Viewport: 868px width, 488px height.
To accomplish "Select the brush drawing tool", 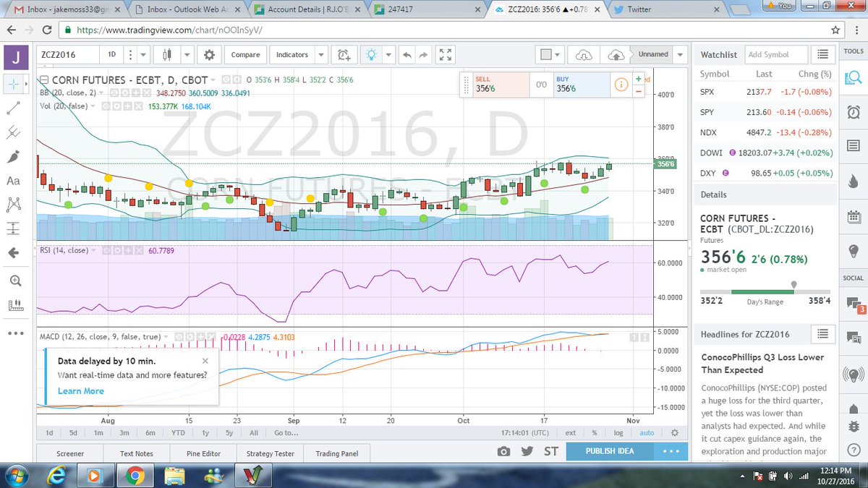I will coord(13,157).
